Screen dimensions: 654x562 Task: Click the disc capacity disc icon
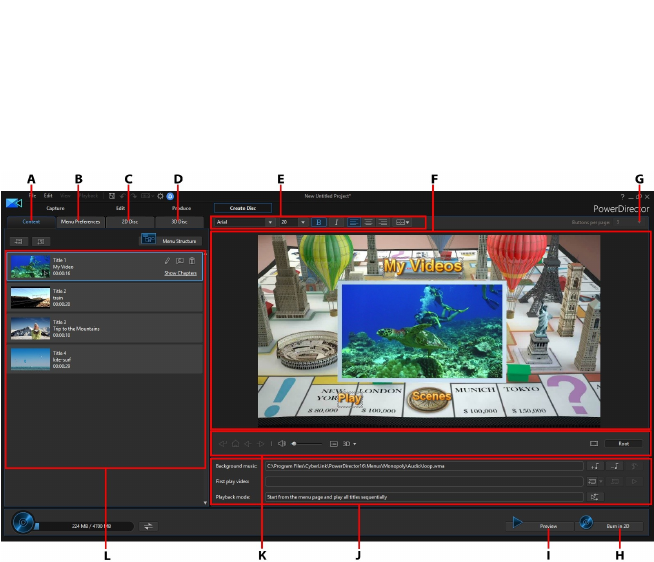pos(23,522)
